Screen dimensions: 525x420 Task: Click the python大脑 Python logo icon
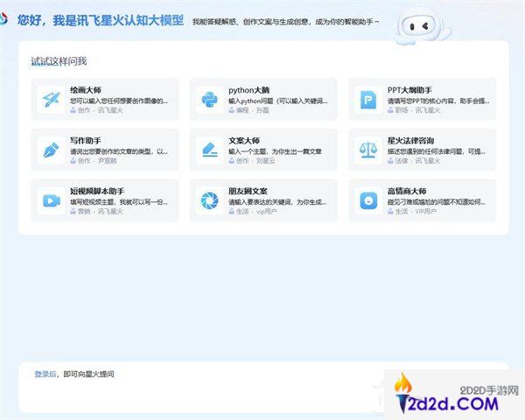coord(210,100)
